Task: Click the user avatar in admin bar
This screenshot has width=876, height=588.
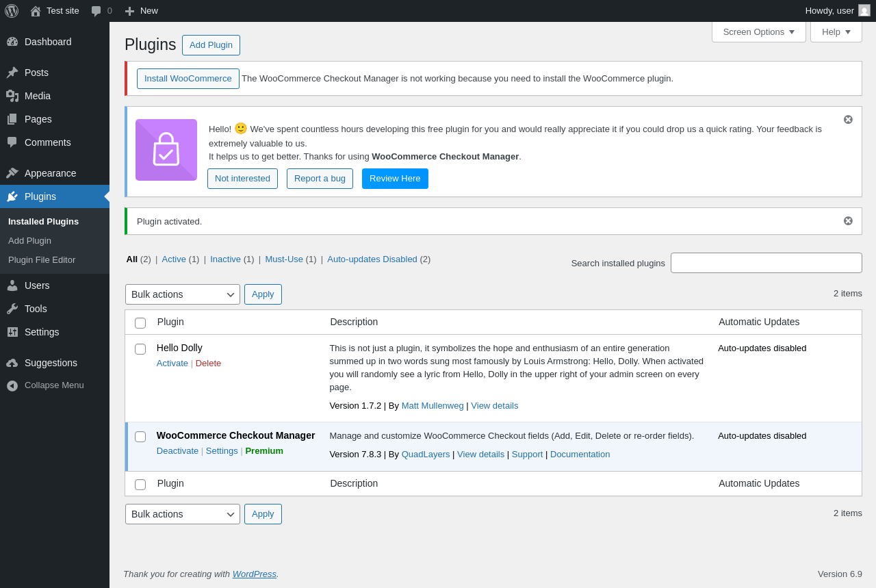Action: tap(864, 10)
